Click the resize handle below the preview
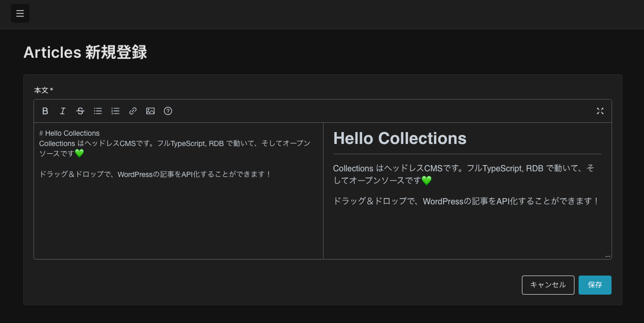 click(608, 255)
